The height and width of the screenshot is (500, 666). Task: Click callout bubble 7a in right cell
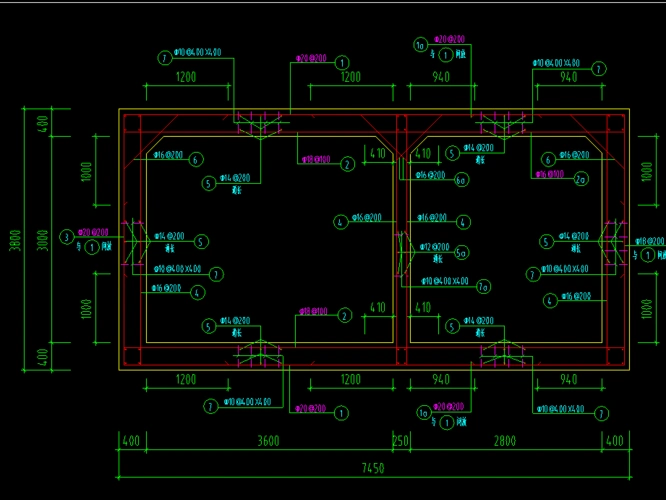tap(483, 286)
